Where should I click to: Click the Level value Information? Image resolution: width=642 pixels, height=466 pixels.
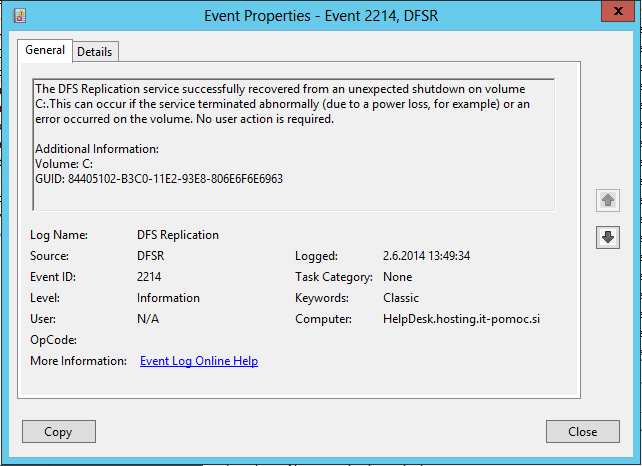tap(168, 298)
